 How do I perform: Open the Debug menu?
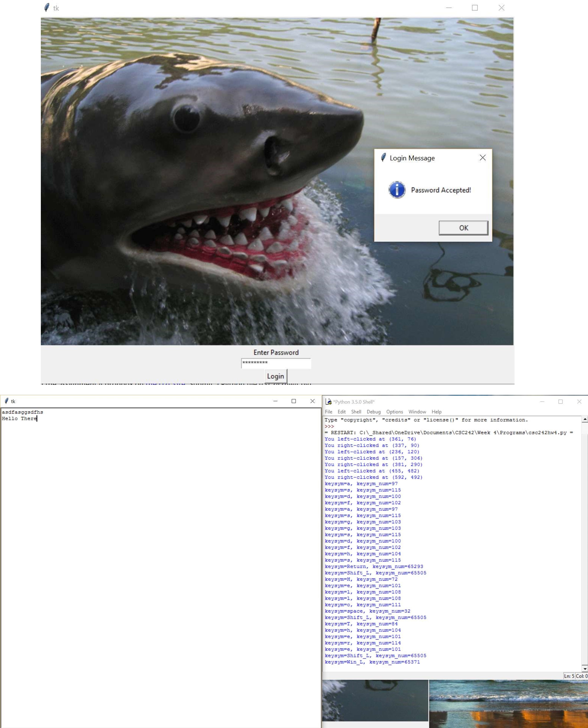[373, 412]
